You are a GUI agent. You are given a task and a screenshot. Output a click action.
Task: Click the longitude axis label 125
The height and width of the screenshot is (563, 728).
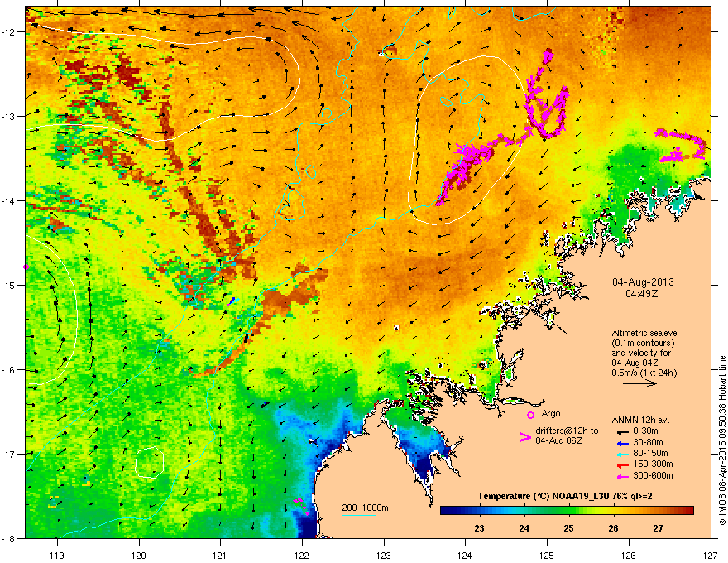coord(547,555)
